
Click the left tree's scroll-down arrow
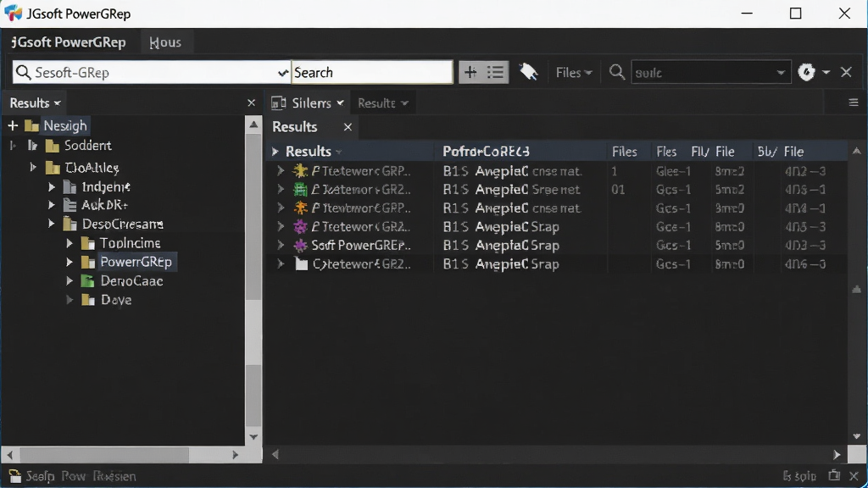[253, 437]
